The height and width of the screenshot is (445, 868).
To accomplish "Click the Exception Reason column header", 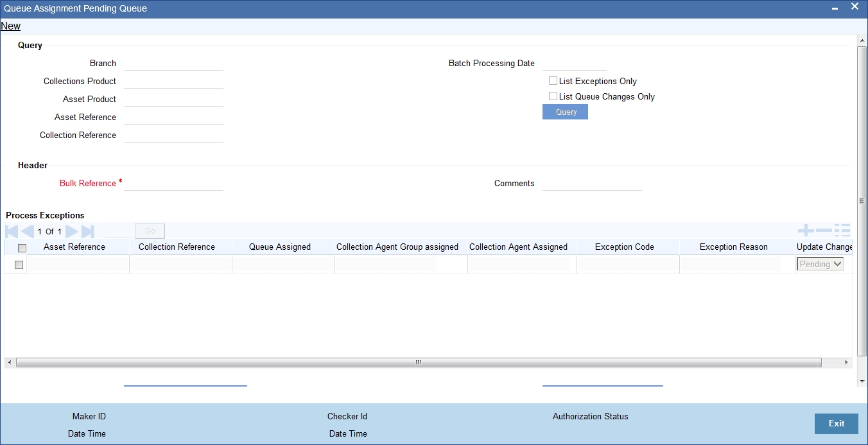I will [734, 247].
